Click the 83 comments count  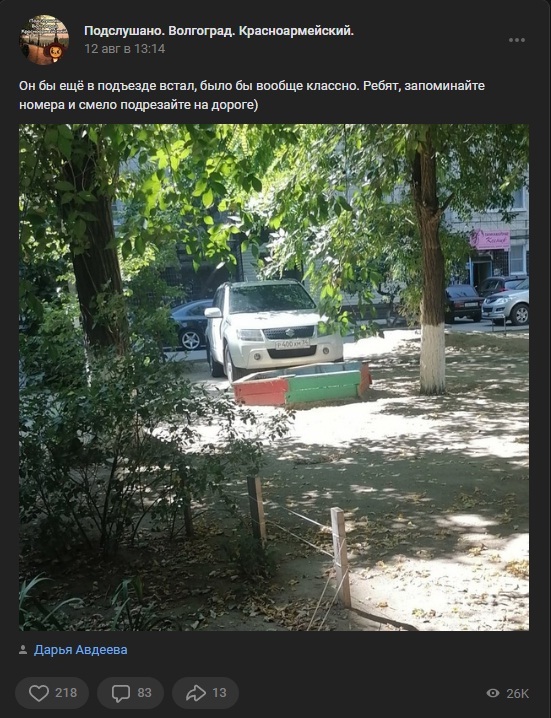(x=144, y=693)
